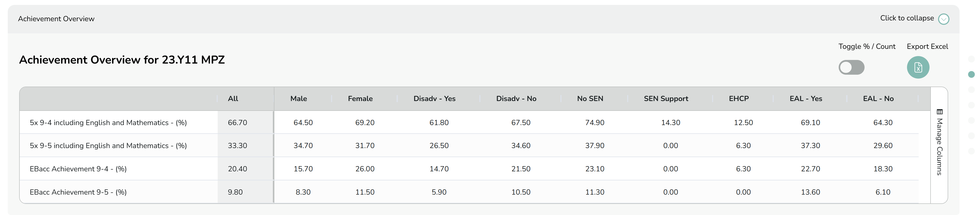Click the EAL - Yes column header
This screenshot has width=980, height=215.
pyautogui.click(x=806, y=99)
